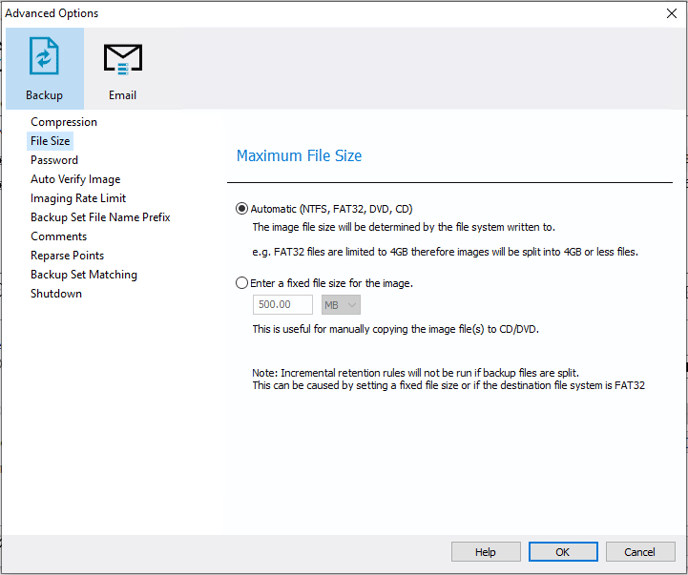The width and height of the screenshot is (688, 575).
Task: Go to Comments section
Action: (x=59, y=236)
